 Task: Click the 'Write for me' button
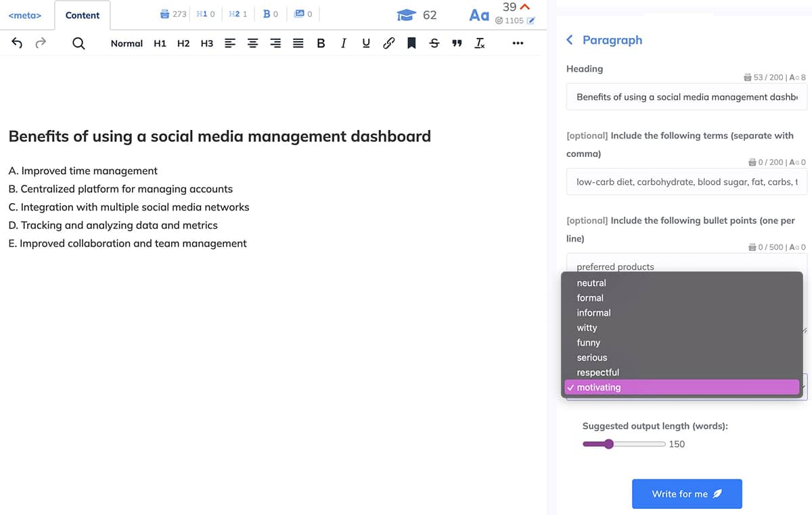tap(687, 494)
